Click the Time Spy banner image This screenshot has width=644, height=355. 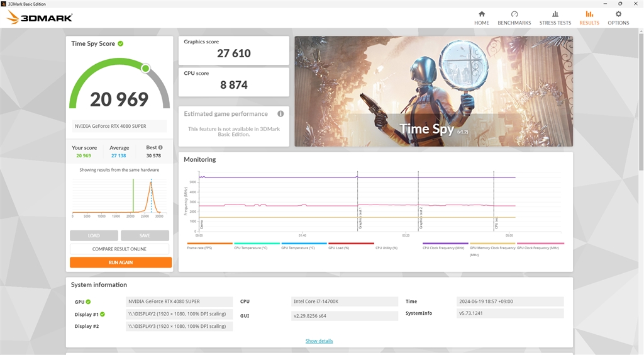tap(433, 91)
